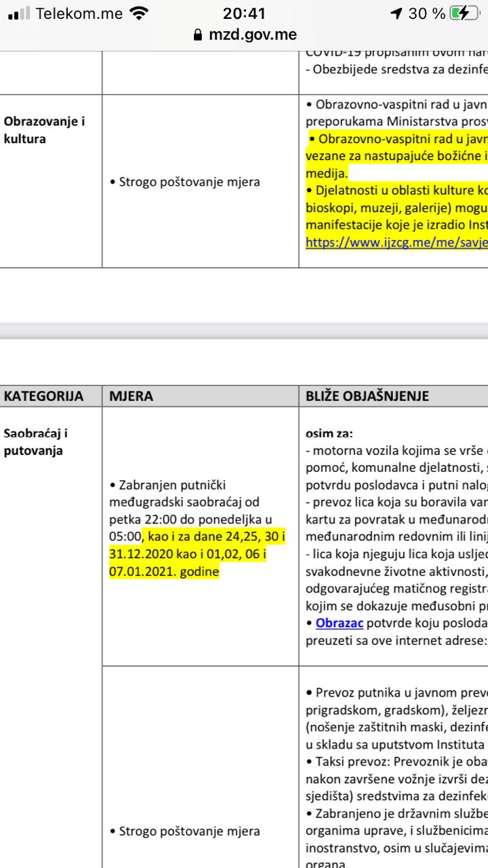Tap the BLIŽE OBJAŠNJENJE column header
488x868 pixels.
[367, 396]
